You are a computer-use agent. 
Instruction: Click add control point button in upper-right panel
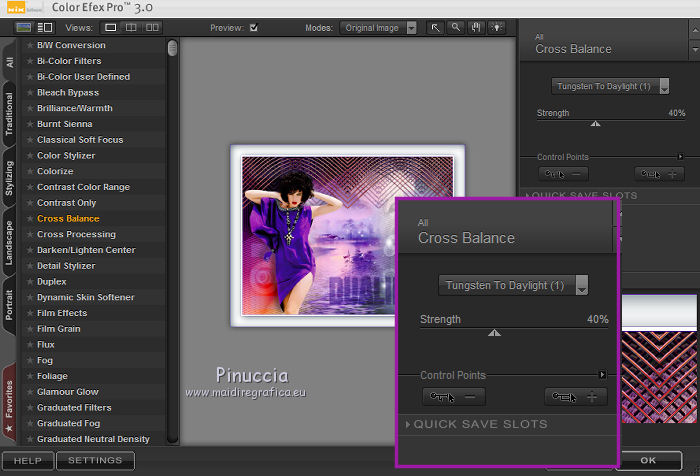(x=659, y=174)
